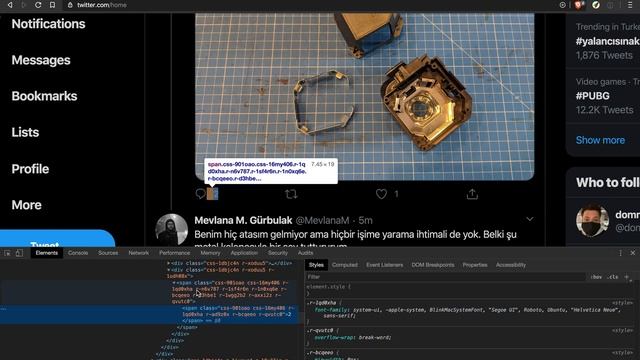Open Bookmarks in the Twitter sidebar
This screenshot has width=640, height=360.
[44, 96]
